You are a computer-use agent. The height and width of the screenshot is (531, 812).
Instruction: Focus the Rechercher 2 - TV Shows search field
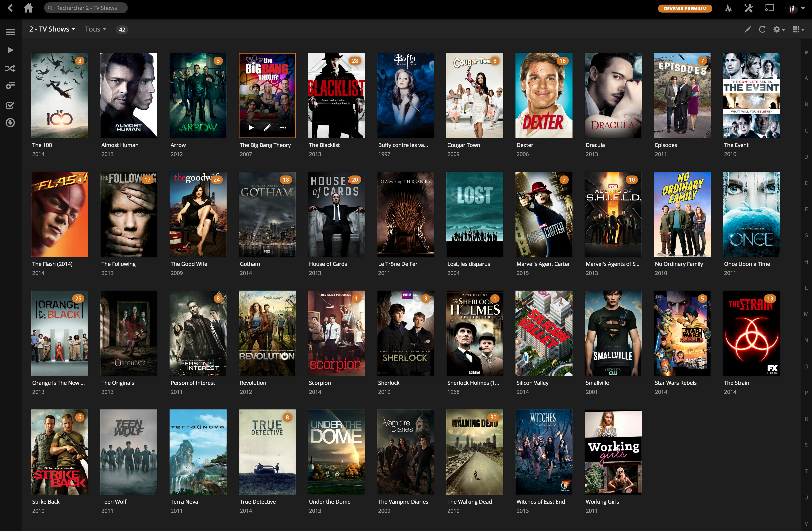(86, 8)
